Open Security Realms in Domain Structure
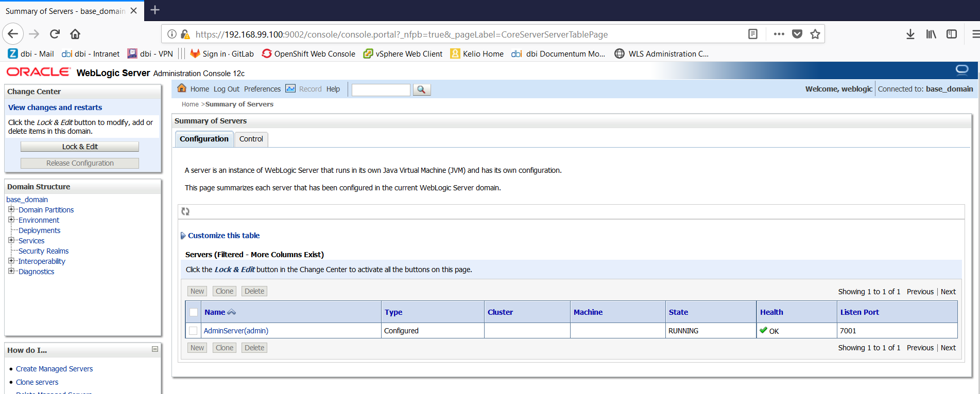Viewport: 980px width, 394px height. pos(43,251)
